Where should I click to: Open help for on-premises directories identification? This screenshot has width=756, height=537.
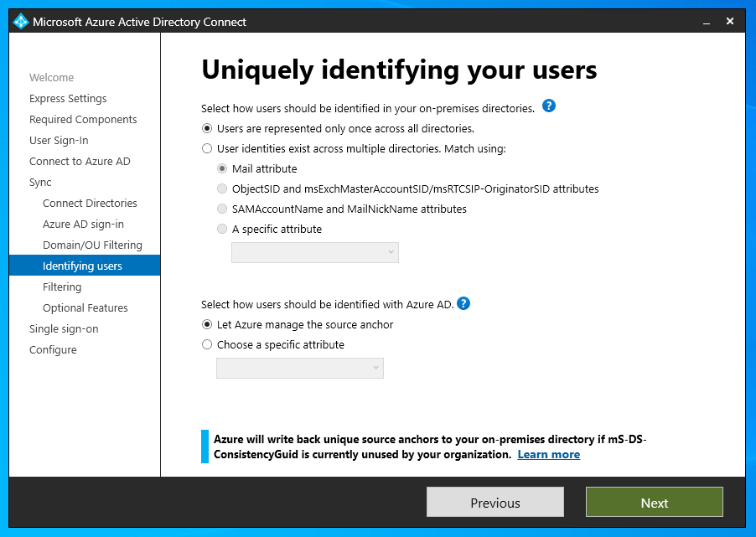549,106
